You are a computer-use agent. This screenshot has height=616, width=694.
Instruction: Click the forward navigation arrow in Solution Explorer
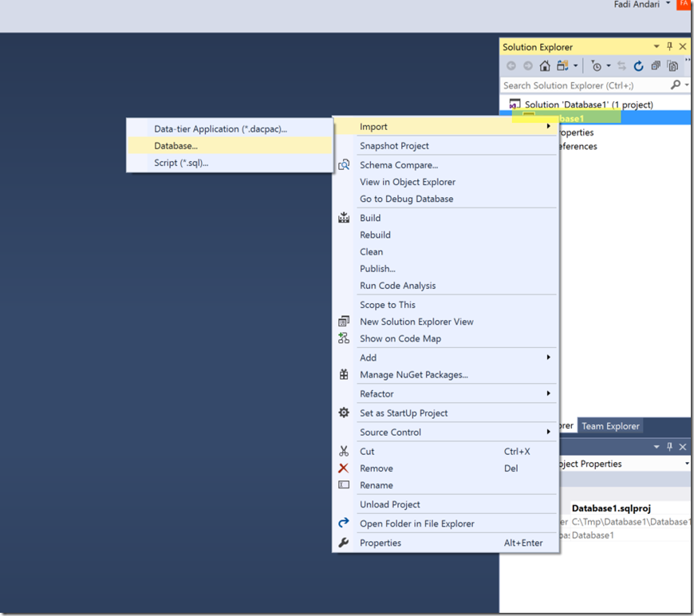528,66
